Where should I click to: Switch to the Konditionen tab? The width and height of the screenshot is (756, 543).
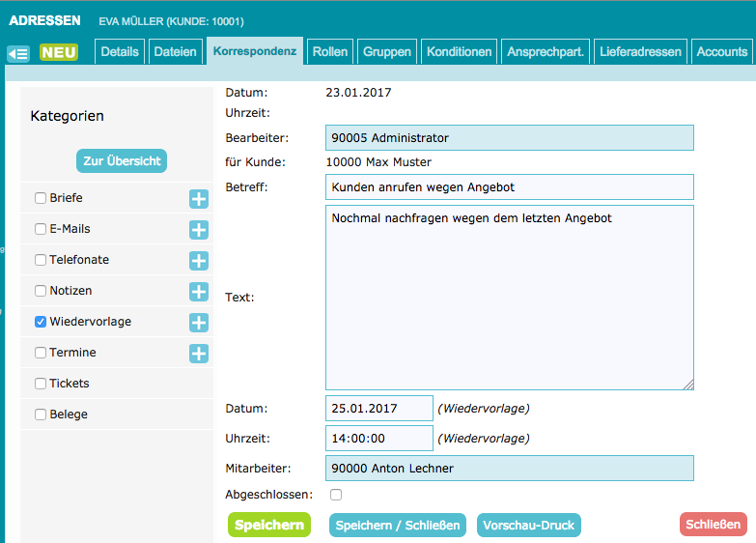[x=460, y=52]
